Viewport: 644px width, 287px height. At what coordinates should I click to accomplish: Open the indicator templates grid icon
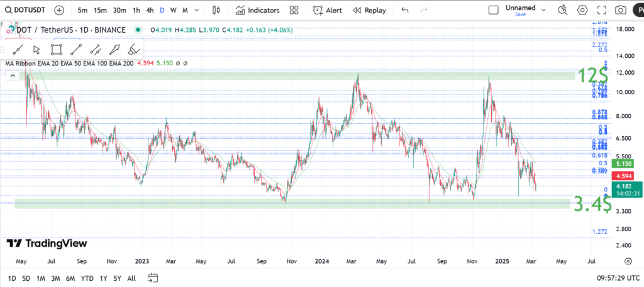pyautogui.click(x=294, y=10)
